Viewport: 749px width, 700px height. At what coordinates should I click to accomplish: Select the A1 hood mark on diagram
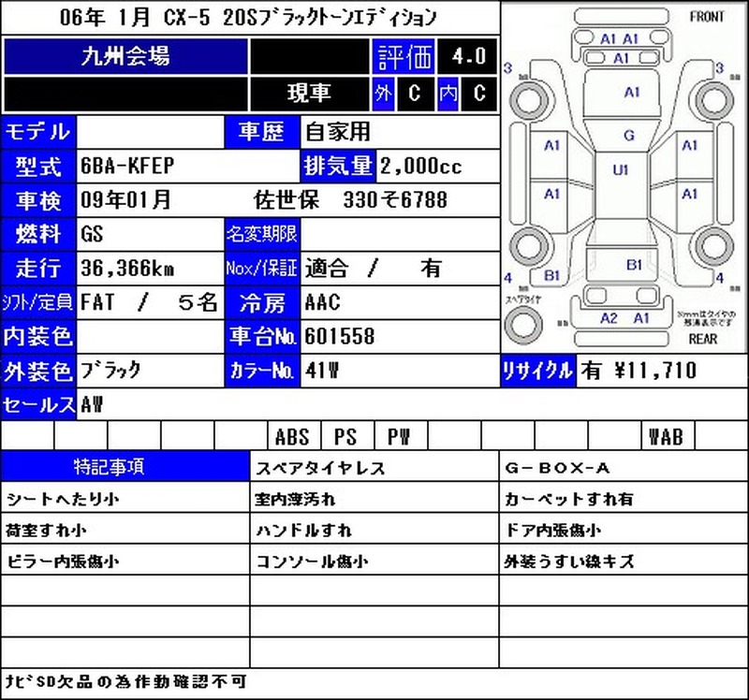[x=631, y=92]
